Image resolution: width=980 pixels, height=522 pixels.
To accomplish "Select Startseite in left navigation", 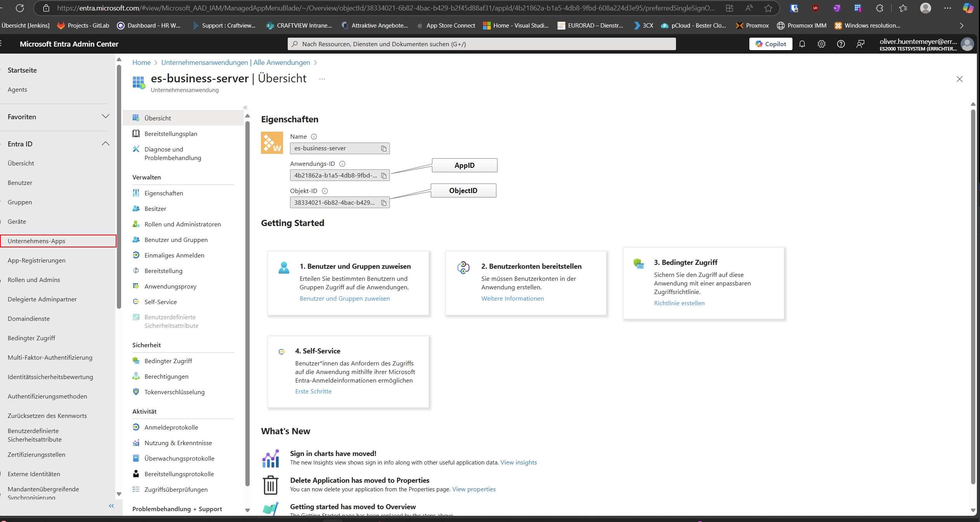I will [22, 70].
